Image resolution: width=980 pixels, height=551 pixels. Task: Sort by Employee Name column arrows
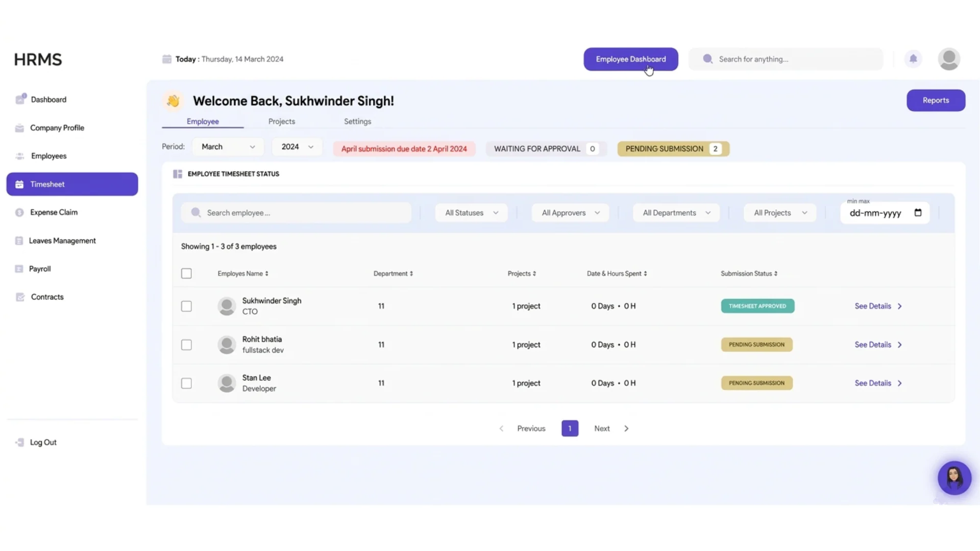coord(266,273)
